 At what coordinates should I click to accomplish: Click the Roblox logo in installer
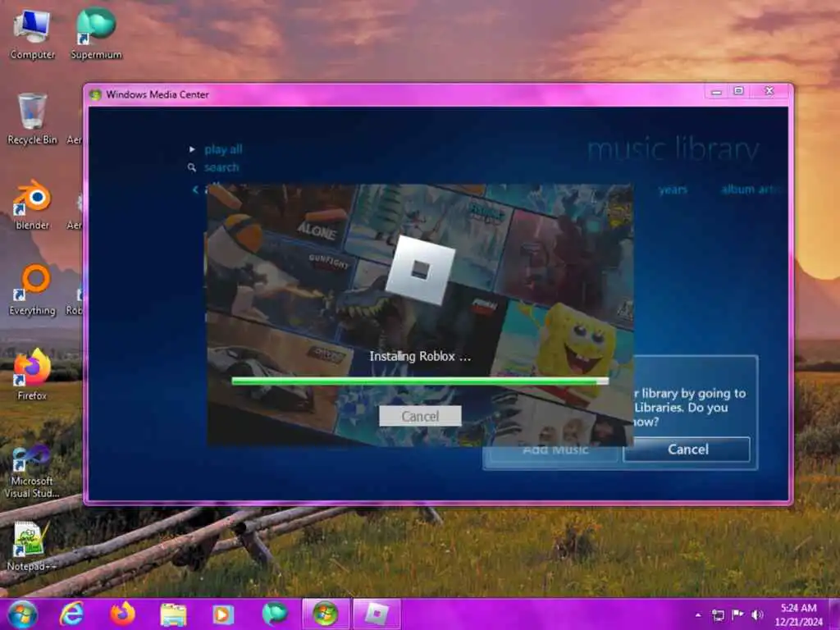(421, 270)
